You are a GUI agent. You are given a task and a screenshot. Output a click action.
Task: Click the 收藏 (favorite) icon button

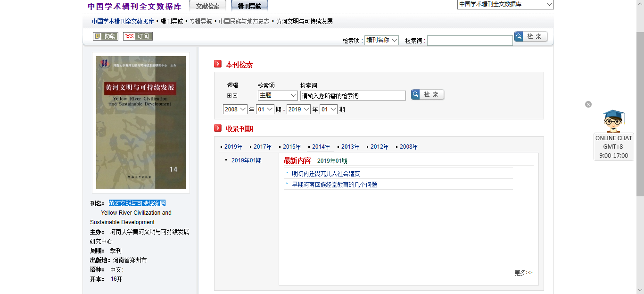[105, 36]
